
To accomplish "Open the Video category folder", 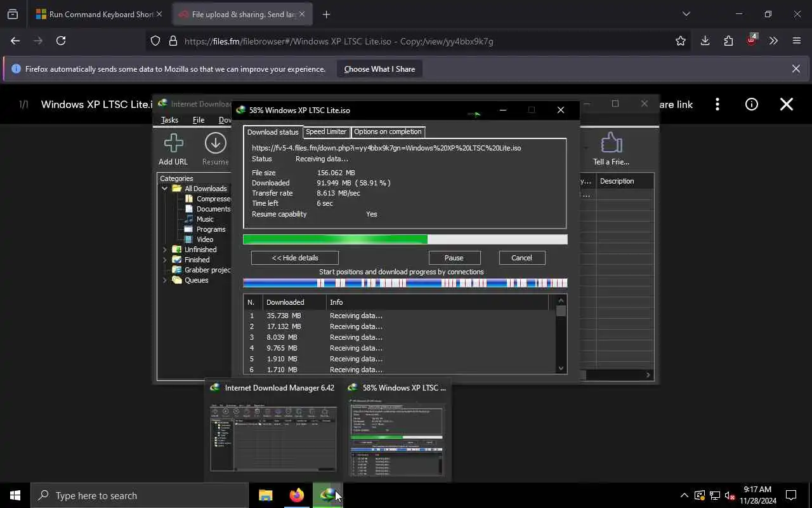I will [199, 239].
